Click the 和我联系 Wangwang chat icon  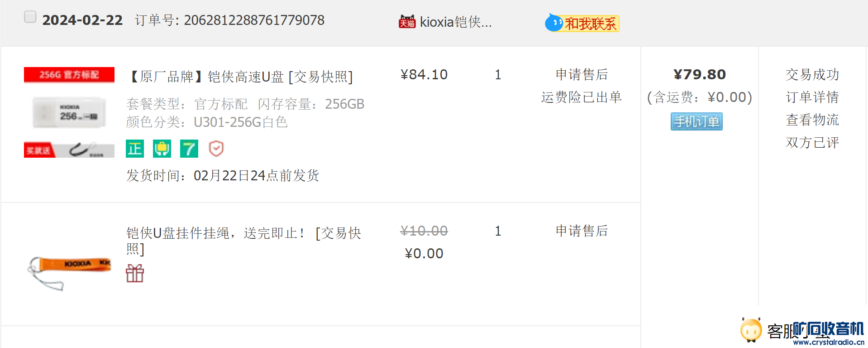(x=582, y=23)
